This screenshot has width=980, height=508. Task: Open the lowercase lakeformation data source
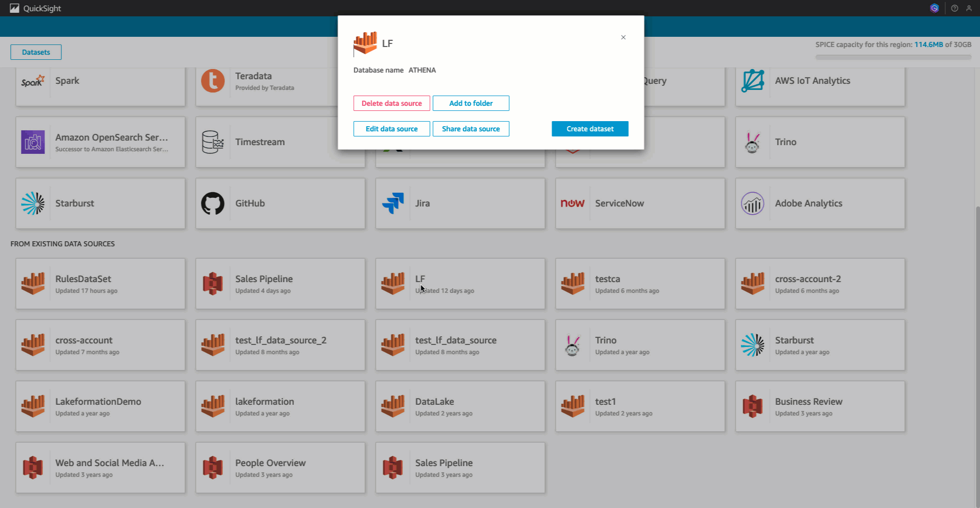pyautogui.click(x=280, y=406)
